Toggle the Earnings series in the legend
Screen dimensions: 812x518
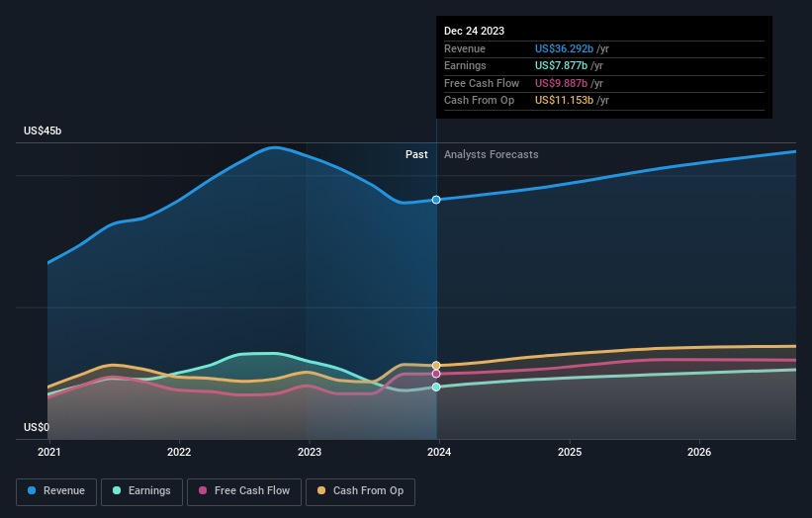click(x=141, y=491)
